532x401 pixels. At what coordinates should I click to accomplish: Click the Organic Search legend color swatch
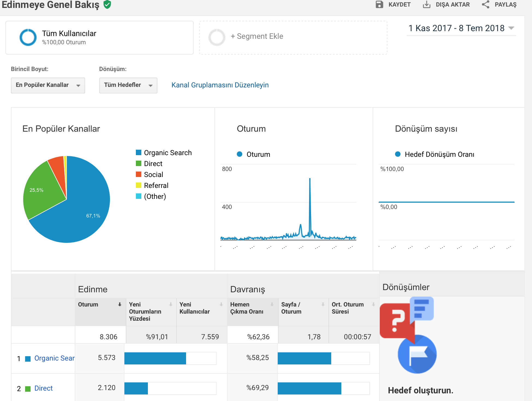click(139, 152)
